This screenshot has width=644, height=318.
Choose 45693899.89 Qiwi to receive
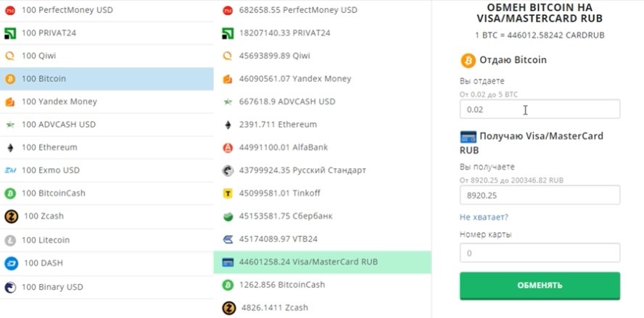click(x=323, y=57)
